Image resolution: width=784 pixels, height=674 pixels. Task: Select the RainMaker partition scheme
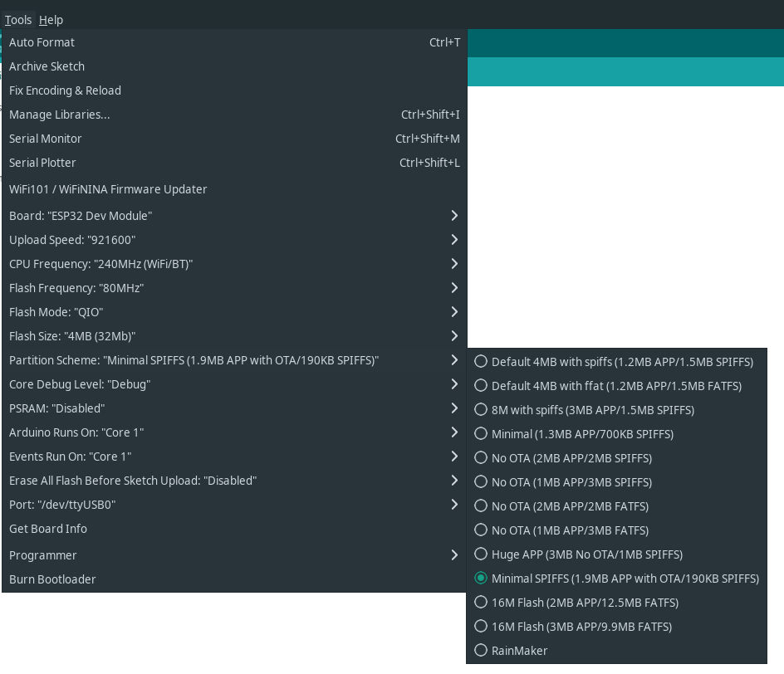tap(616, 651)
